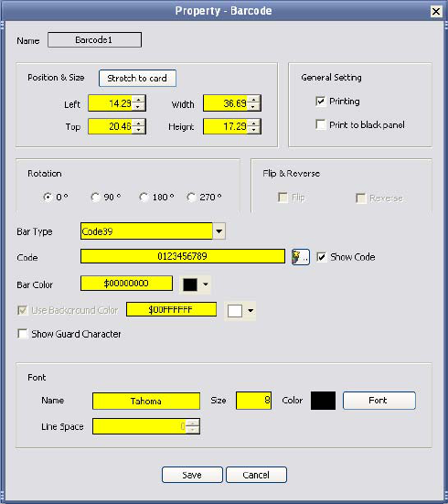
Task: Uncheck the Show Code option
Action: click(322, 257)
